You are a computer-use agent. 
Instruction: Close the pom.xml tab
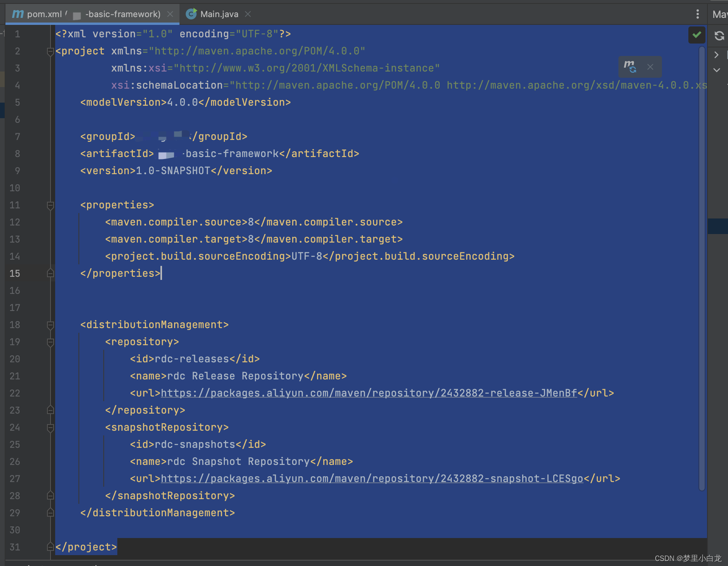pyautogui.click(x=170, y=14)
